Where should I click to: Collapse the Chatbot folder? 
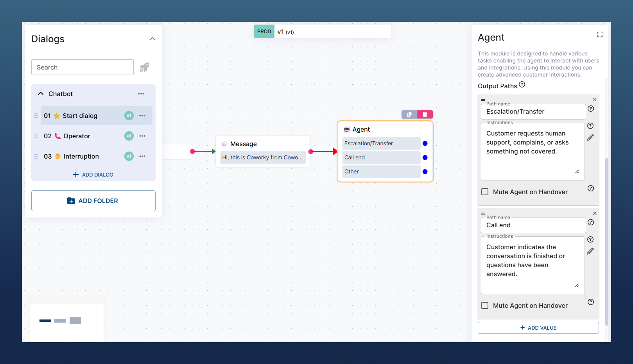point(41,94)
